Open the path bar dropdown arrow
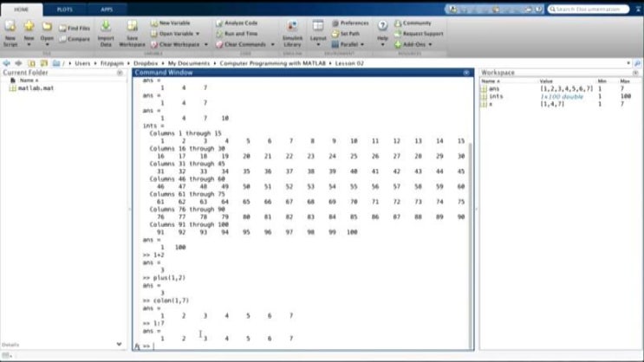 click(628, 63)
